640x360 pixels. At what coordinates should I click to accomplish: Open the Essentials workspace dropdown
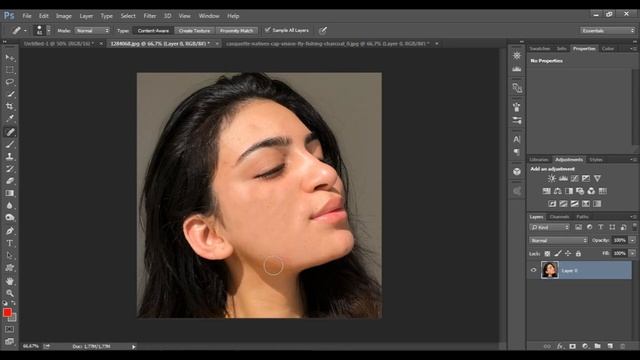(608, 31)
